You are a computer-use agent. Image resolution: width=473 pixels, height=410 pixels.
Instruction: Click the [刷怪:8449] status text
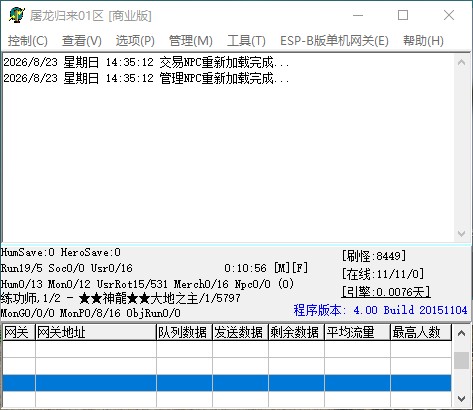click(374, 256)
